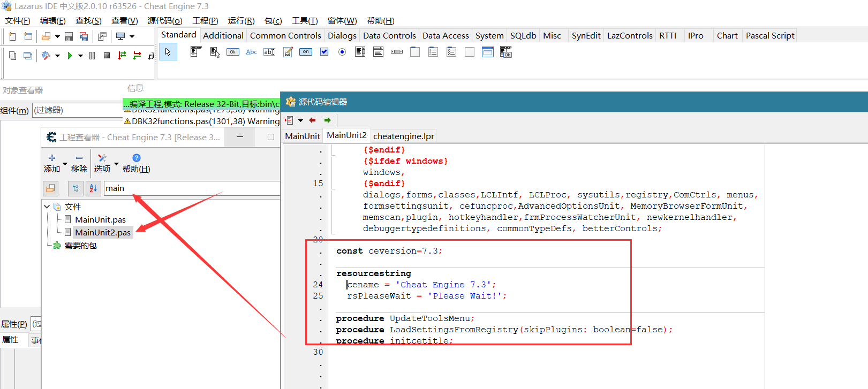Select the TMemo component in palette
868x389 pixels.
[288, 52]
